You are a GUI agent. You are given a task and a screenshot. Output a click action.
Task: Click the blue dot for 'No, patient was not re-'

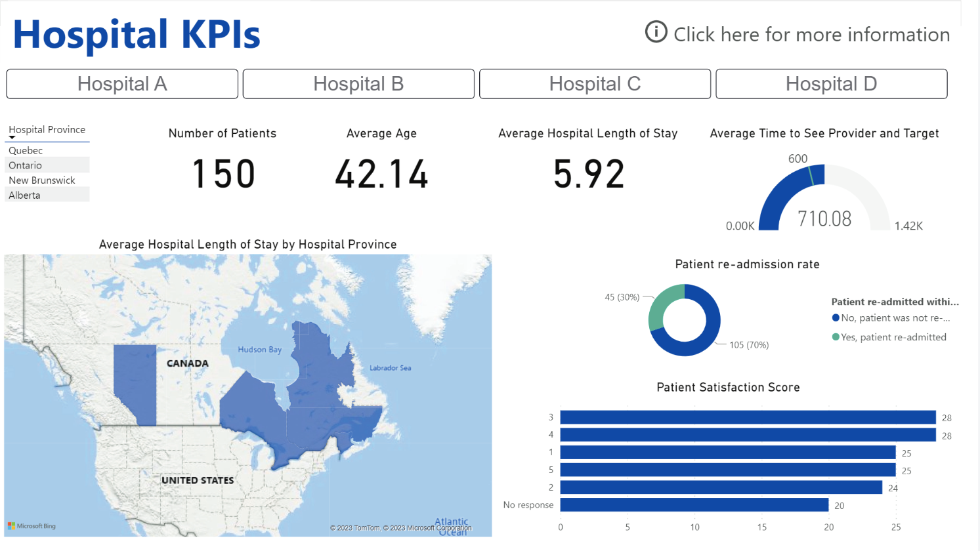coord(836,318)
